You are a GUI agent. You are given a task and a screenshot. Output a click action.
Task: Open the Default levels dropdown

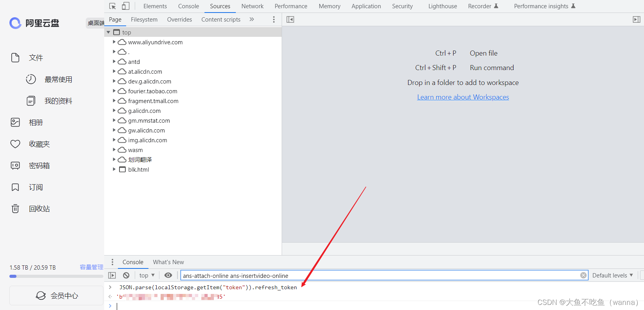click(612, 276)
